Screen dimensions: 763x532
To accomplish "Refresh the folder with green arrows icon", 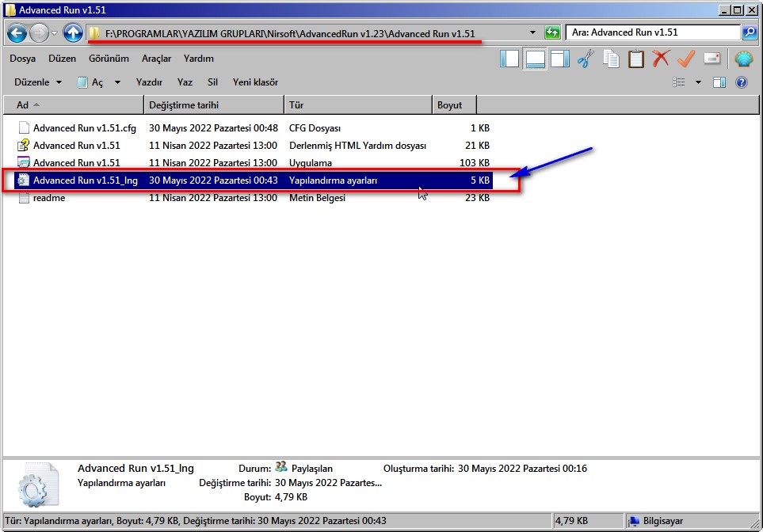I will 552,32.
